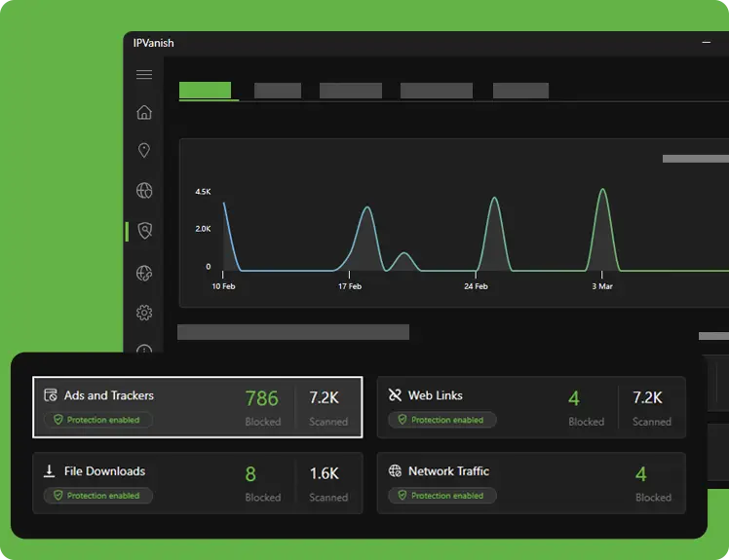Click Protection enabled badge under File Downloads
Screen dimensions: 729x560
point(98,496)
